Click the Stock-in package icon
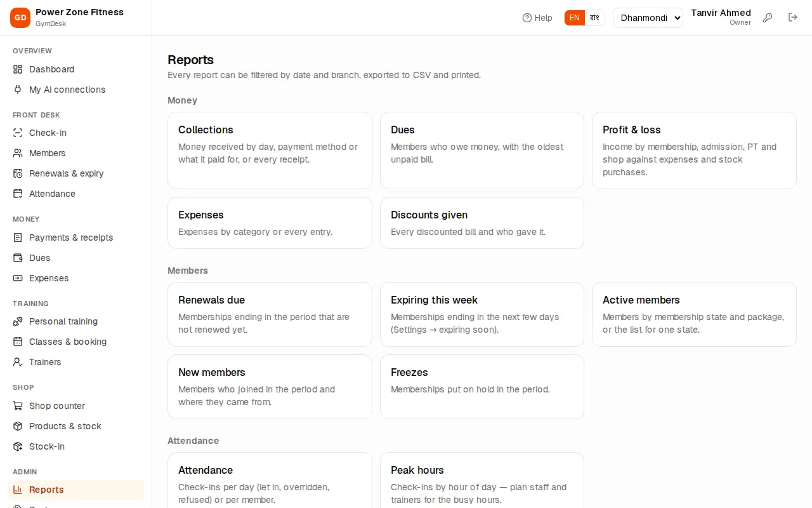812x508 pixels. coord(18,446)
